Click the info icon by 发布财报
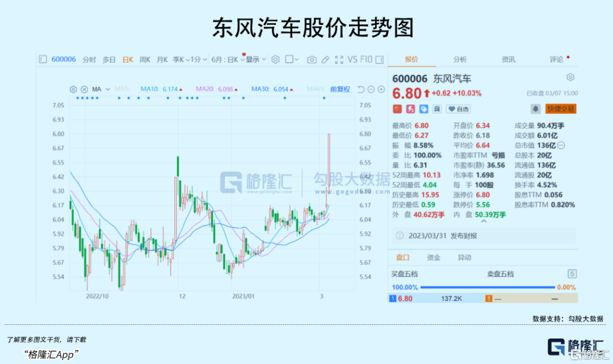The height and width of the screenshot is (364, 613). [400, 235]
